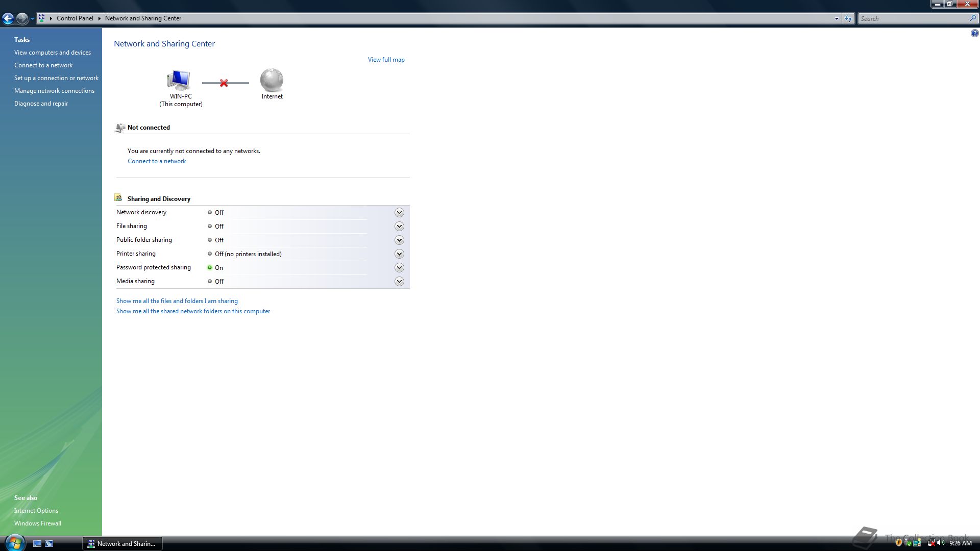This screenshot has width=980, height=551.
Task: Click the green checkmark tray icon
Action: point(909,543)
